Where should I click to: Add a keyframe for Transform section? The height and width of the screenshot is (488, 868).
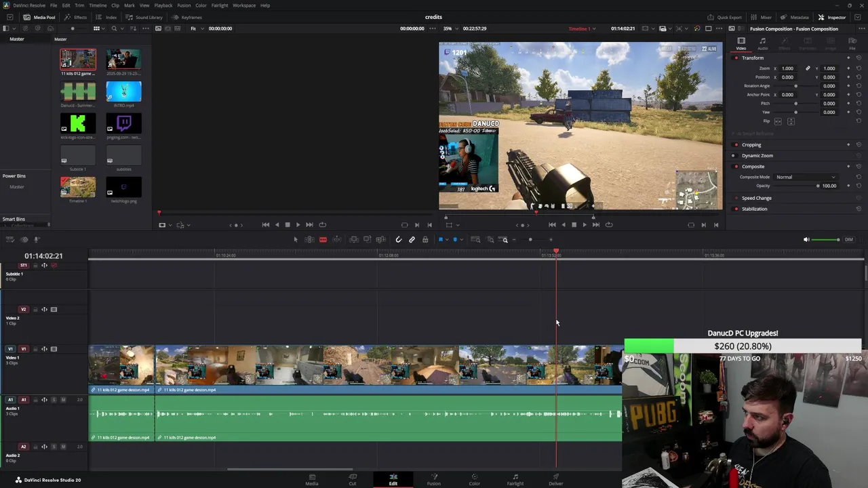[x=848, y=58]
